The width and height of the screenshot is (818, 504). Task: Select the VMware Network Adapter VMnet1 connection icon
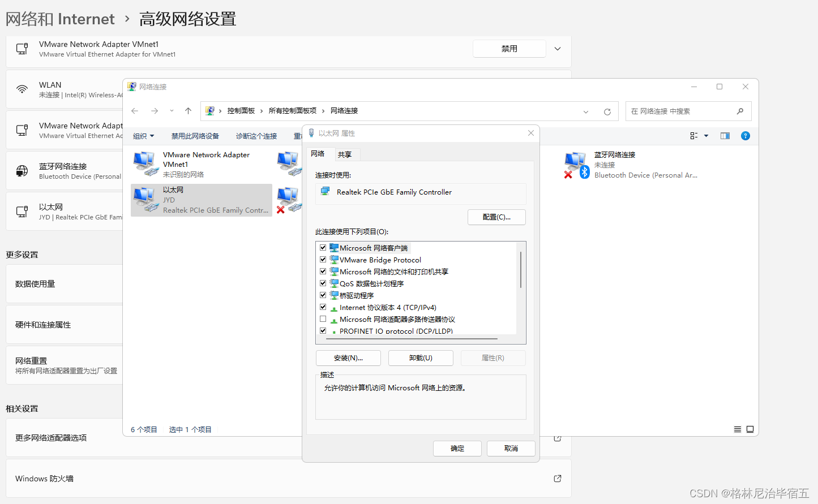146,163
